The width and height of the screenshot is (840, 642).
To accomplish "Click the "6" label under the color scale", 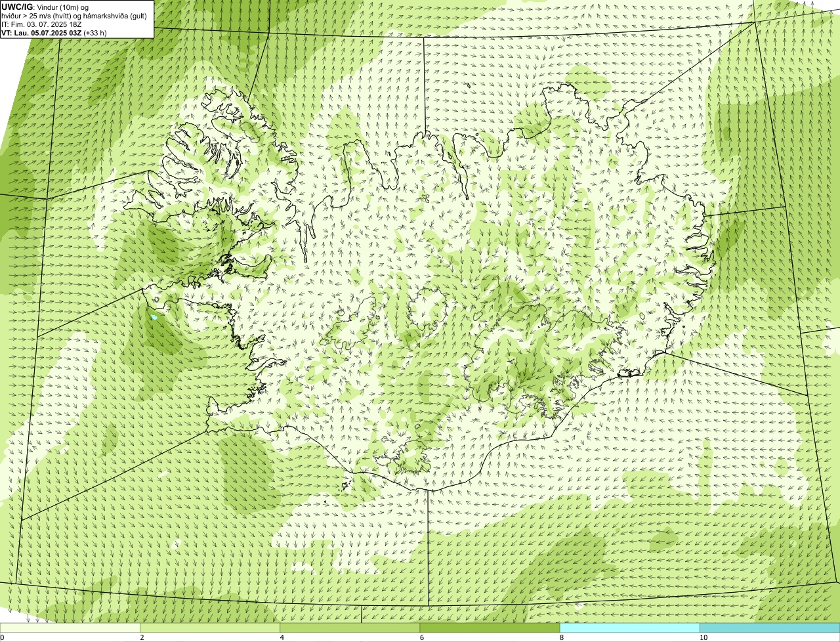I will [x=421, y=637].
